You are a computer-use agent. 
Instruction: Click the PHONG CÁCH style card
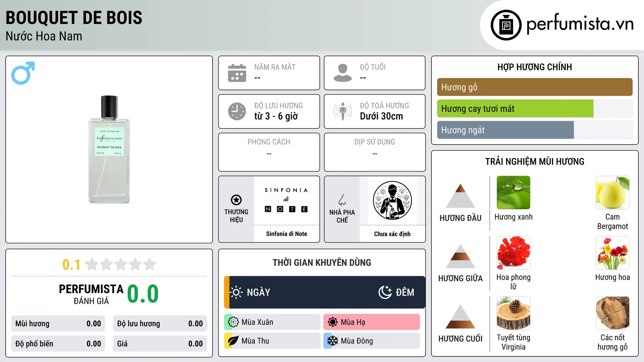(x=269, y=152)
